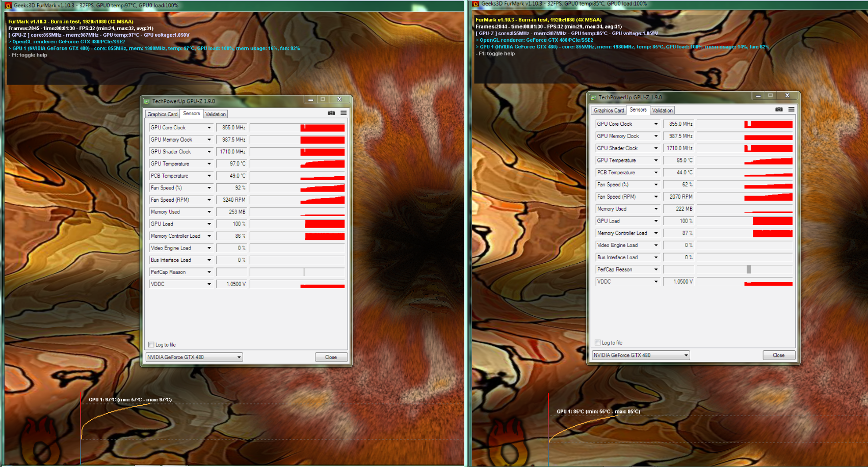The width and height of the screenshot is (868, 467).
Task: Expand GPU Core Clock dropdown in left GPU-Z window
Action: point(209,128)
